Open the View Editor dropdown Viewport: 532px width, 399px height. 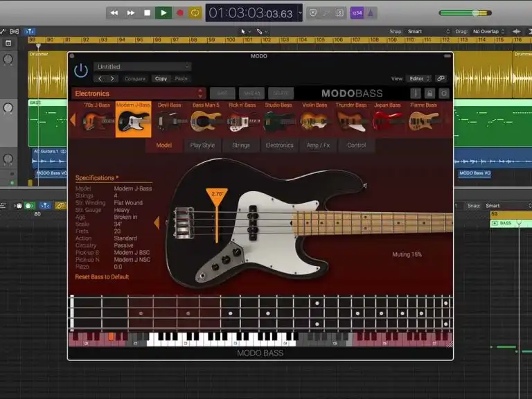point(419,78)
